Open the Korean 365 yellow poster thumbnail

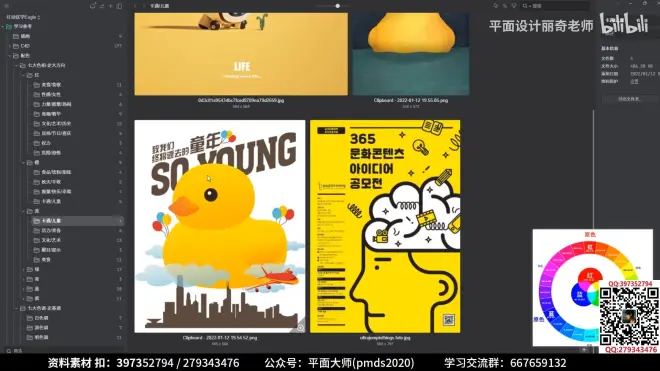click(x=385, y=227)
